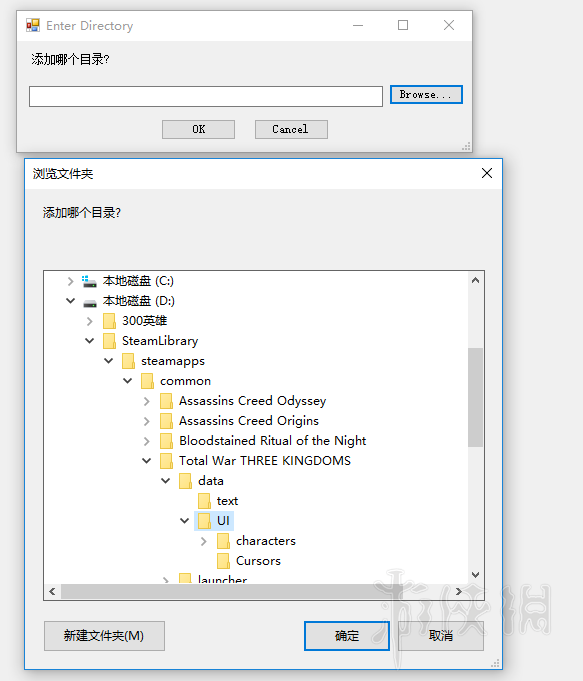This screenshot has height=681, width=583.
Task: Select 本地磁盘 (D:) tree label
Action: (x=139, y=301)
